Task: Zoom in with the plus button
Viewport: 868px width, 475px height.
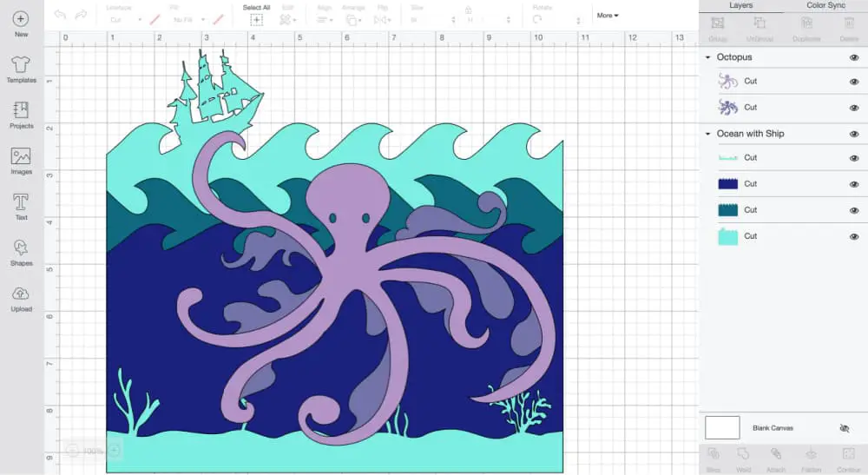Action: 114,451
